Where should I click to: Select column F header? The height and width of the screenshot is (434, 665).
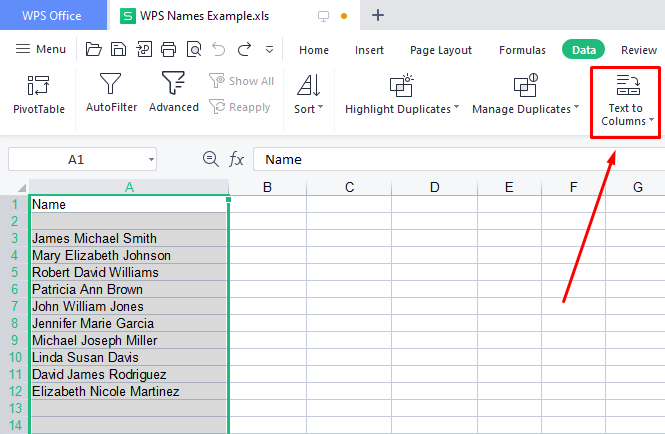pyautogui.click(x=573, y=187)
